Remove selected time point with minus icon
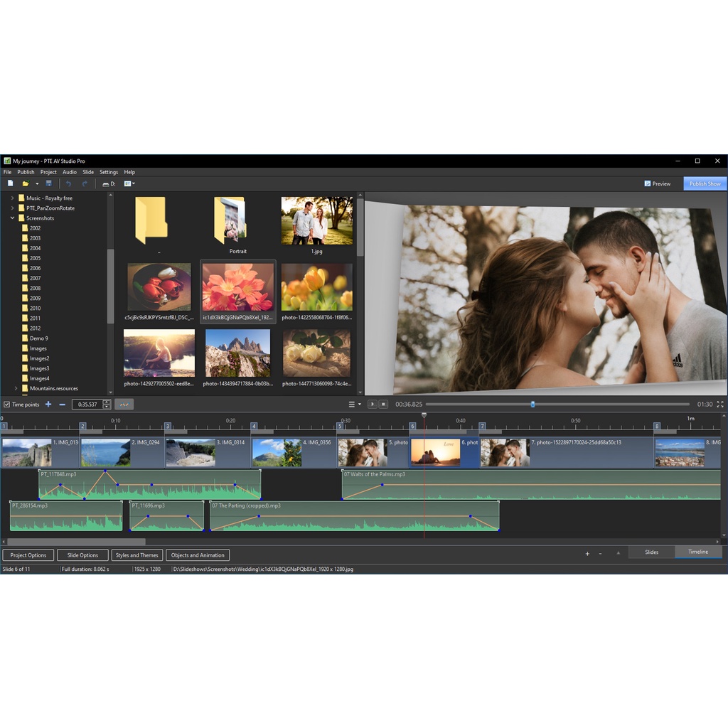728x728 pixels. point(61,404)
